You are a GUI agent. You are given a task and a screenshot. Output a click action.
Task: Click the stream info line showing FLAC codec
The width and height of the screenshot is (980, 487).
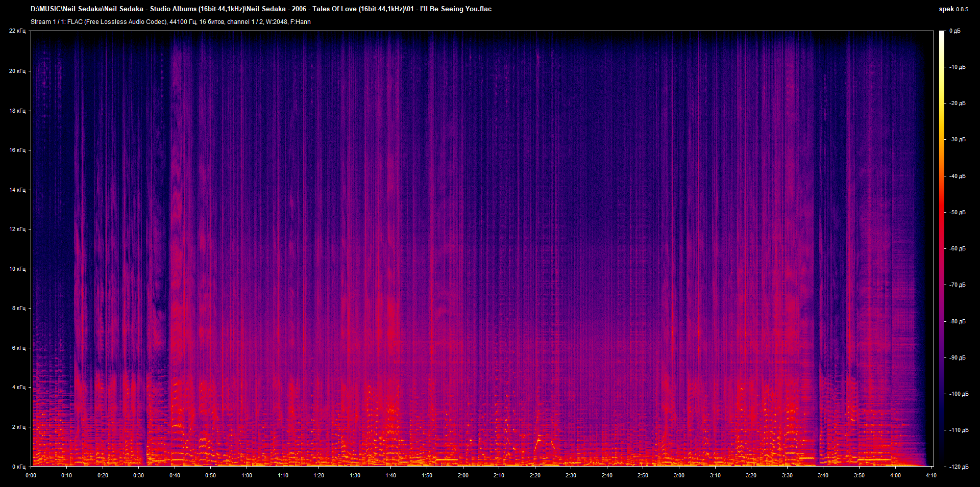170,22
